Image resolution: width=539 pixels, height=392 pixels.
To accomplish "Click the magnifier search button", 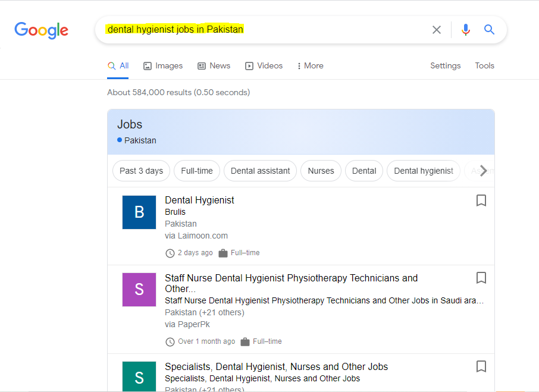I will pos(489,30).
